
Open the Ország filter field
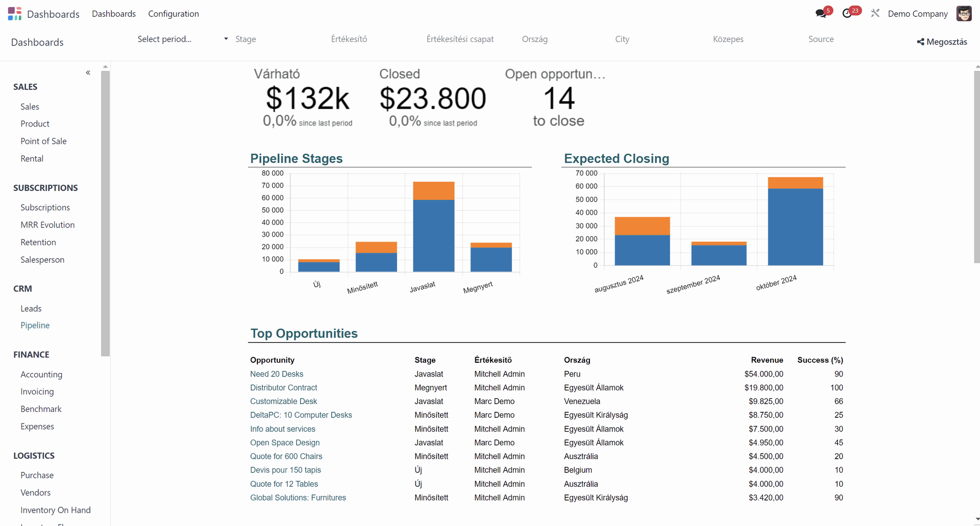click(x=561, y=39)
